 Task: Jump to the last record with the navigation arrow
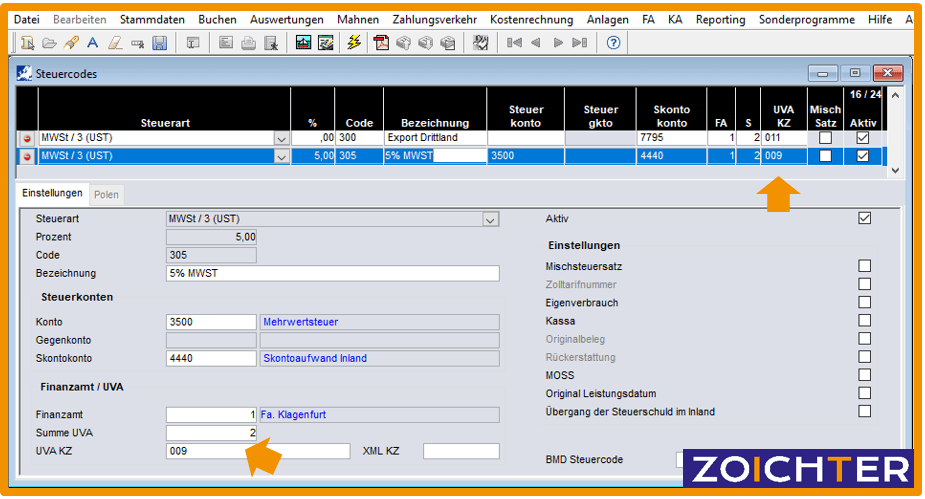(580, 43)
